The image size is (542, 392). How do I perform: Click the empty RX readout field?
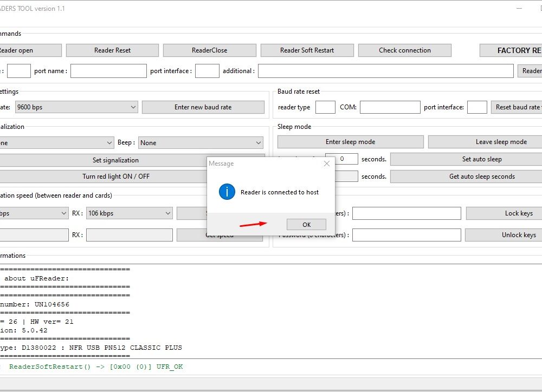click(x=130, y=235)
